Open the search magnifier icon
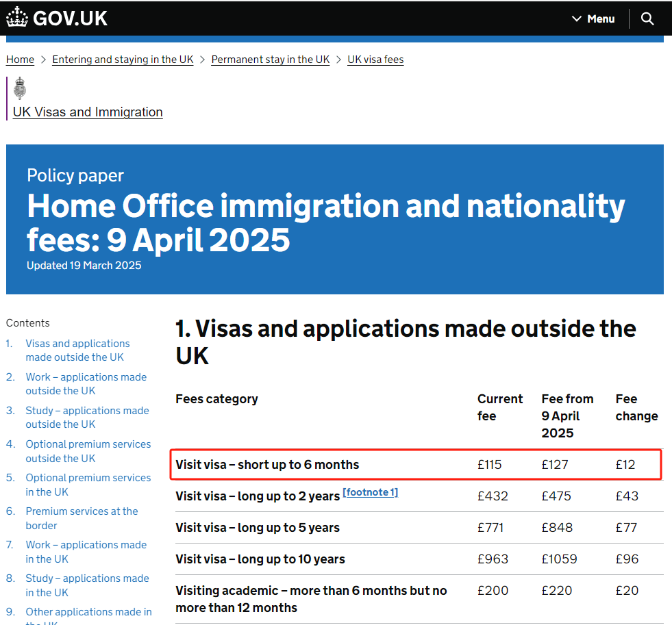The height and width of the screenshot is (625, 672). click(x=647, y=18)
